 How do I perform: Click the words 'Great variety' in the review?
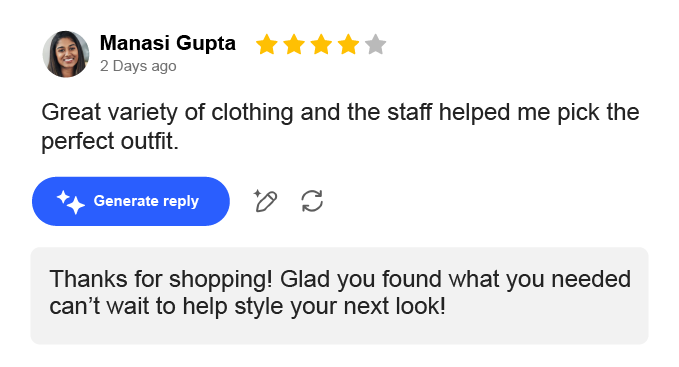109,113
